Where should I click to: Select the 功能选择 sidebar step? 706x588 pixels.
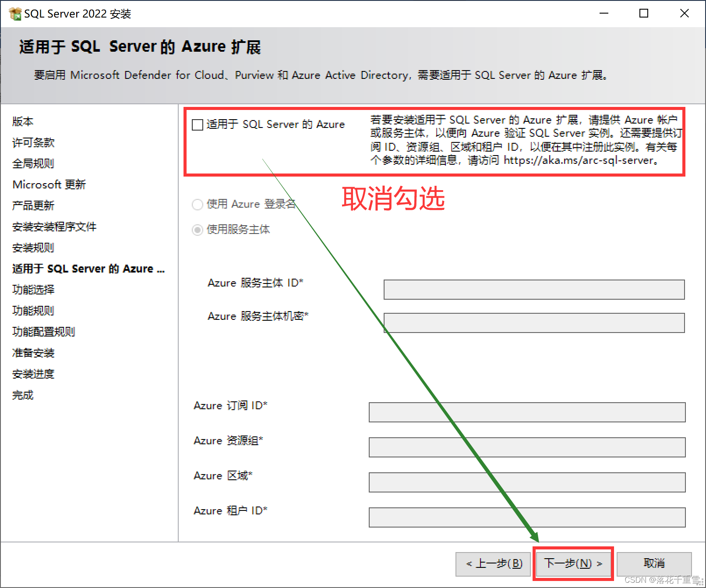pyautogui.click(x=33, y=290)
